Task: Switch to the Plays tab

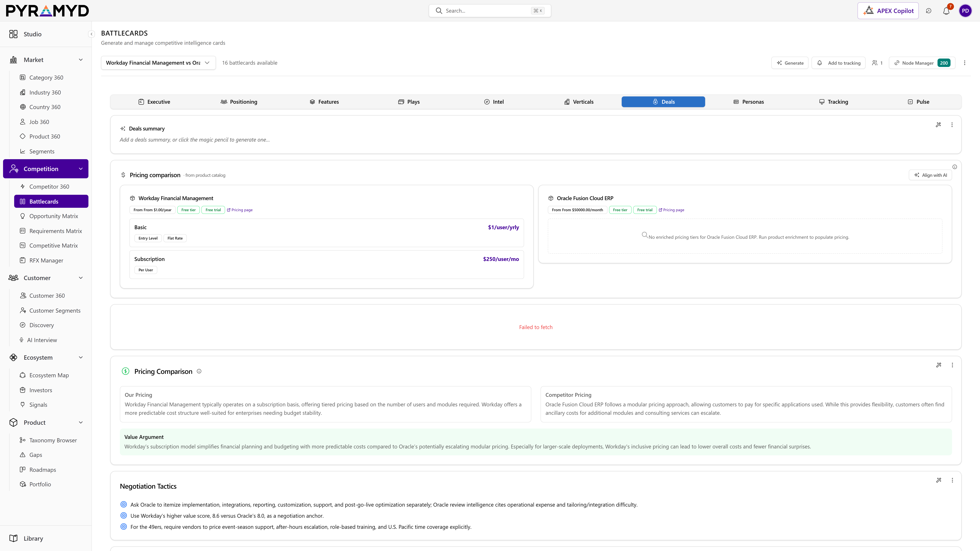Action: [409, 102]
